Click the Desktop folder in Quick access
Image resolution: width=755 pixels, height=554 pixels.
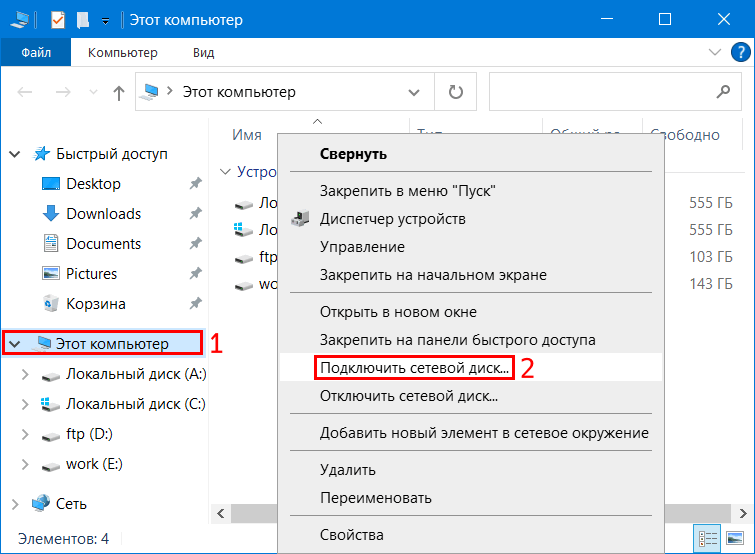[93, 184]
